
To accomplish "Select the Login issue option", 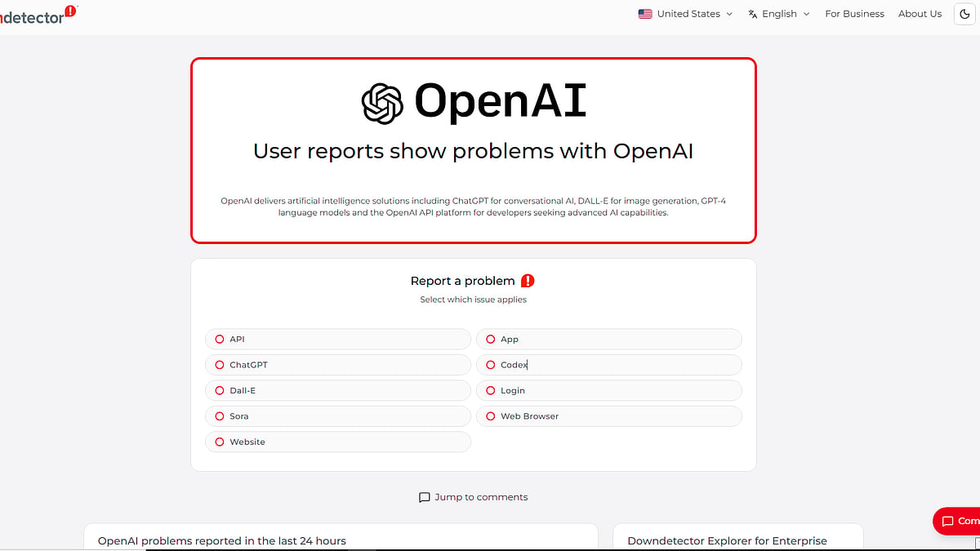I will click(609, 390).
